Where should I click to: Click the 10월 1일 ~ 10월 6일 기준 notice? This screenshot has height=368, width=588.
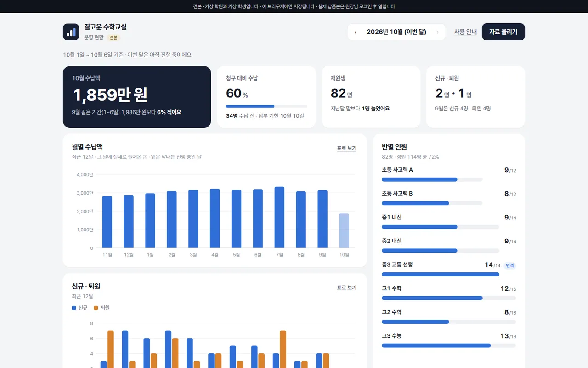point(127,55)
